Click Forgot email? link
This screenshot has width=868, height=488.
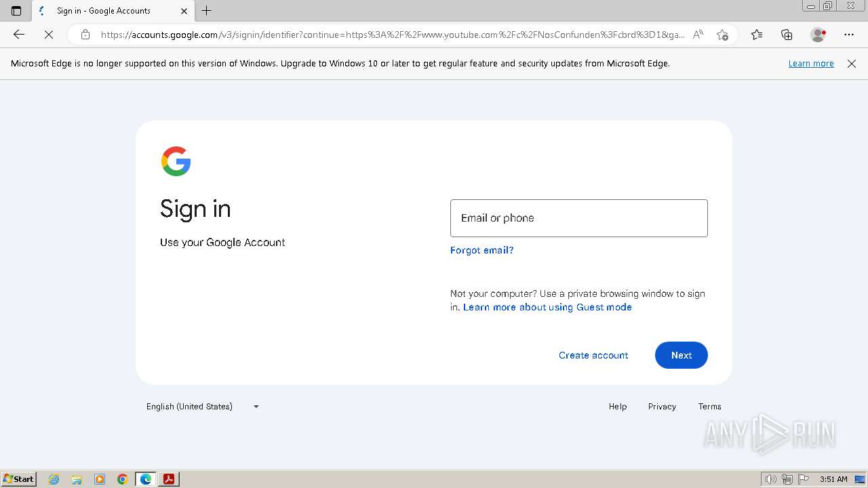(482, 250)
